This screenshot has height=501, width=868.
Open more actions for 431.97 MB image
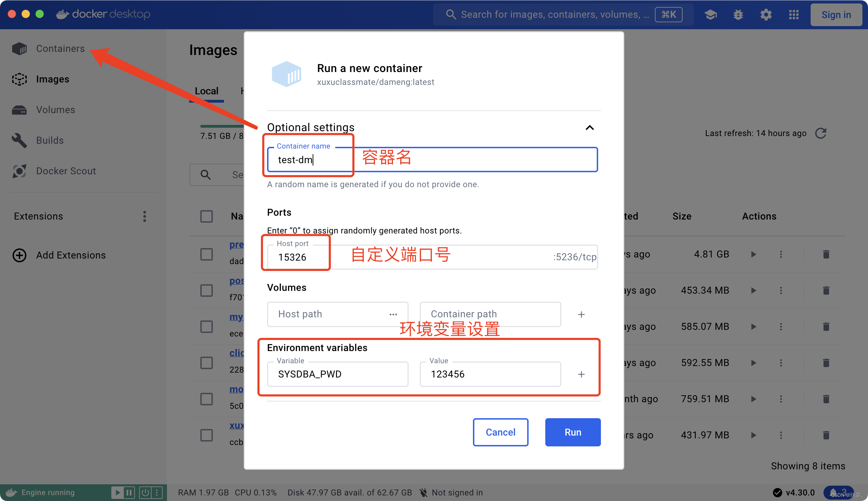click(781, 435)
